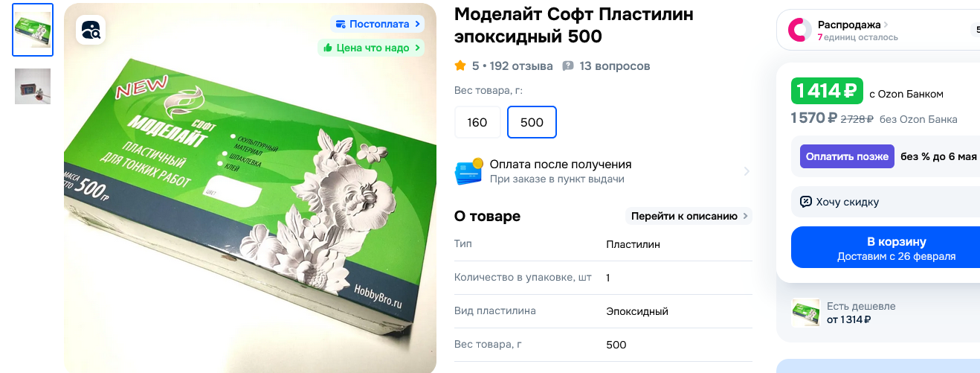Expand the Распродажа chevron arrow

click(x=886, y=25)
